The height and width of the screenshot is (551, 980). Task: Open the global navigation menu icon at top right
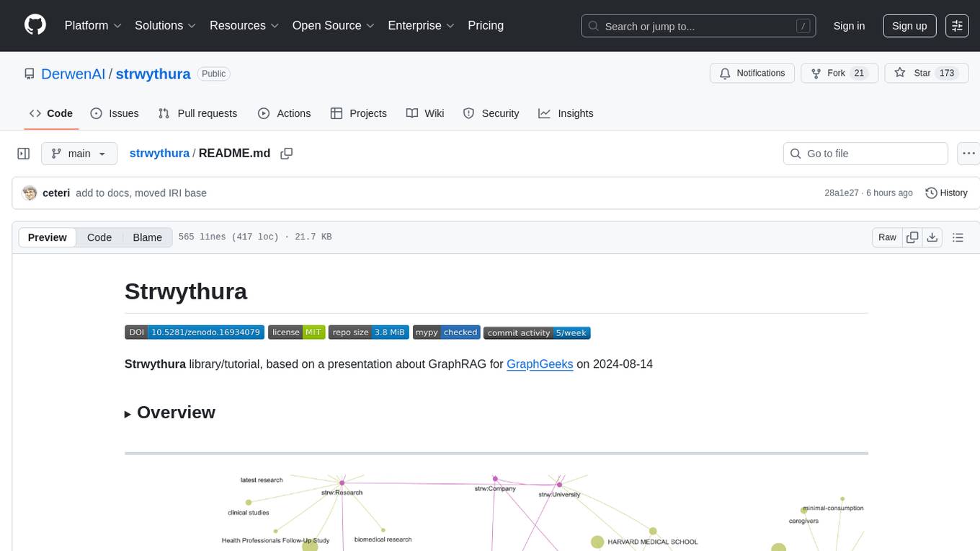957,26
